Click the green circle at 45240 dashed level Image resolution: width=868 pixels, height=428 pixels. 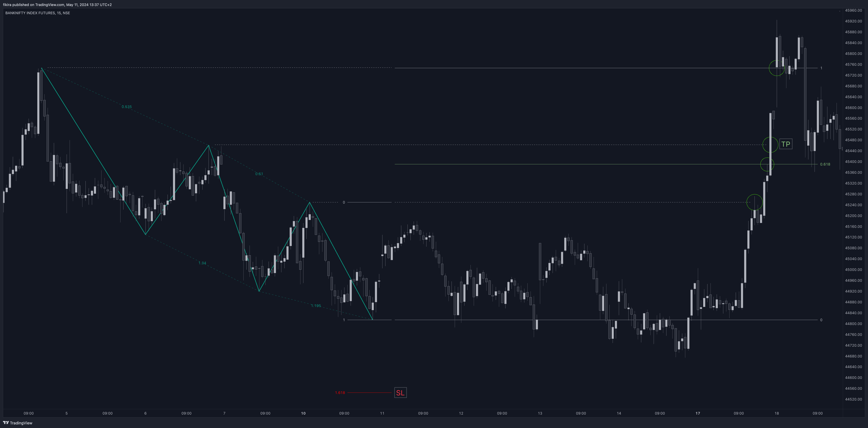755,202
